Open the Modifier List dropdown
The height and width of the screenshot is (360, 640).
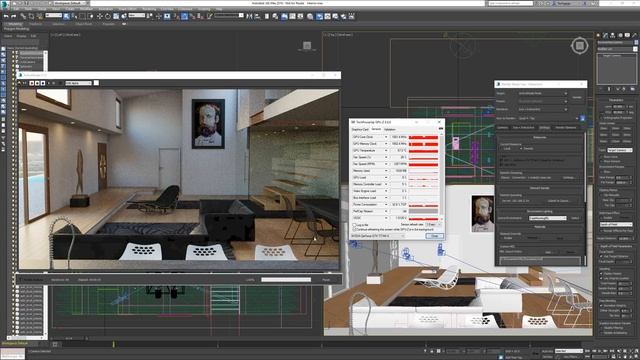[x=617, y=49]
